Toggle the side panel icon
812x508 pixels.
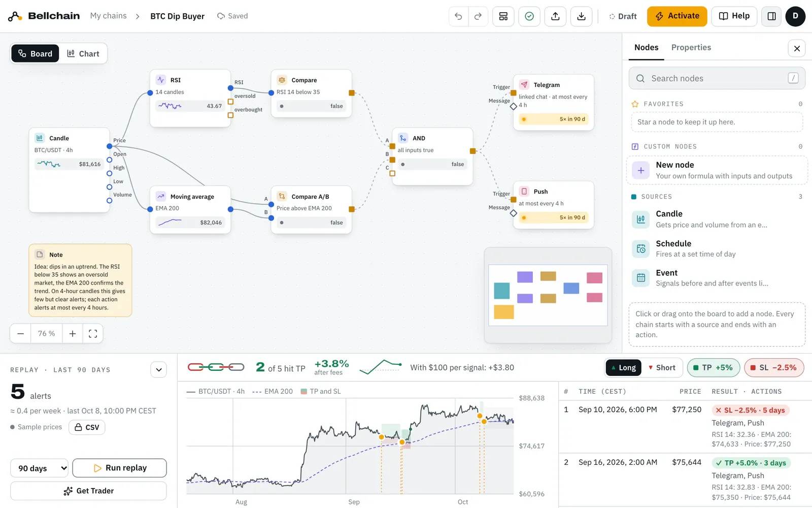[771, 16]
